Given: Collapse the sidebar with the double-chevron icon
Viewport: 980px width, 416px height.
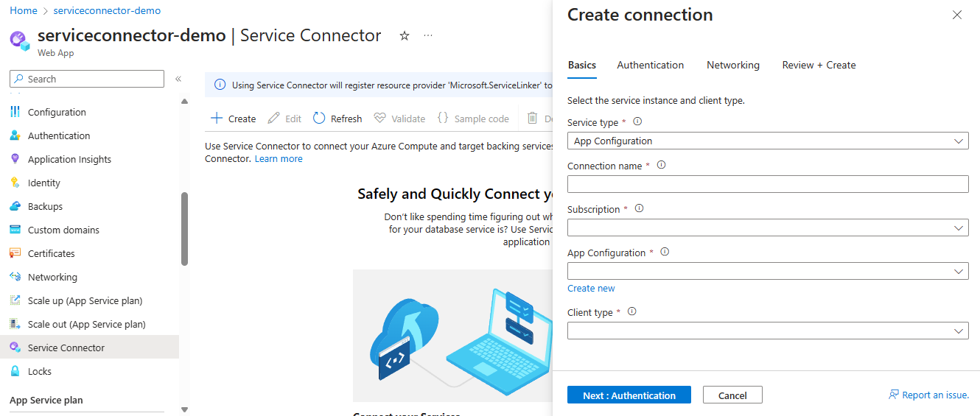Looking at the screenshot, I should coord(178,79).
